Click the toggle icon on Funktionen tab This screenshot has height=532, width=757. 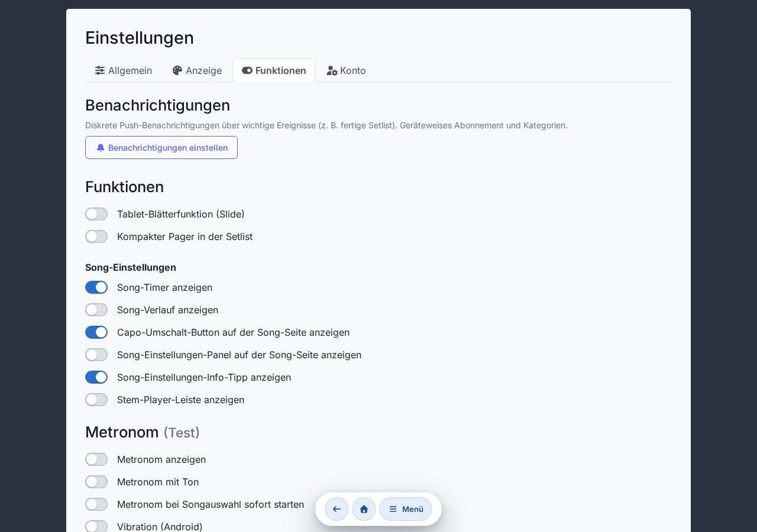point(247,70)
